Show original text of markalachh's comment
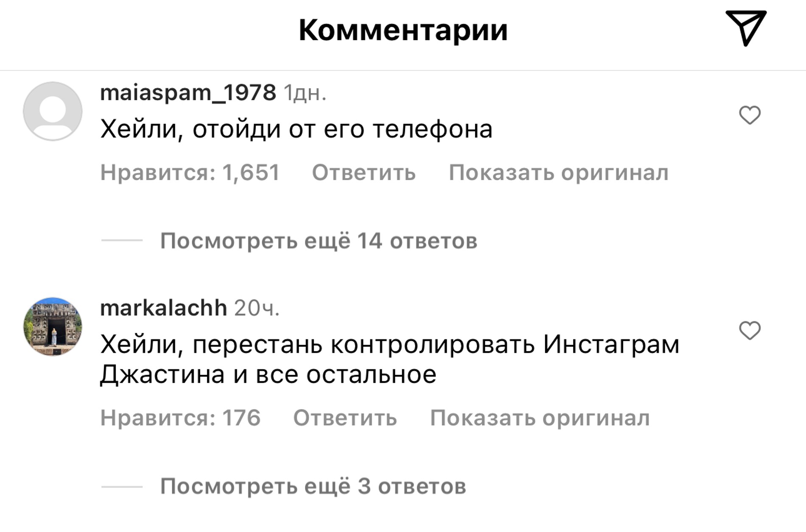Screen dimensions: 806x532 (x=540, y=418)
